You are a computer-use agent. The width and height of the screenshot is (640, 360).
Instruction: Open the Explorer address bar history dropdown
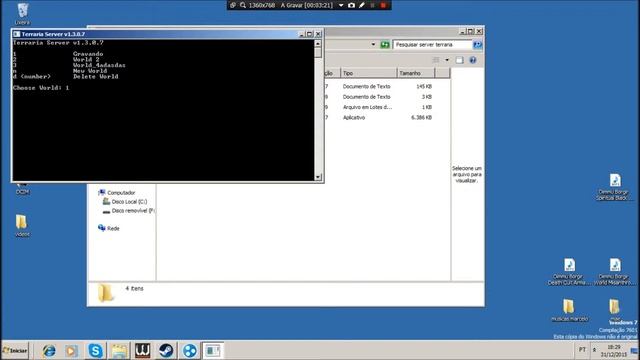click(x=373, y=44)
